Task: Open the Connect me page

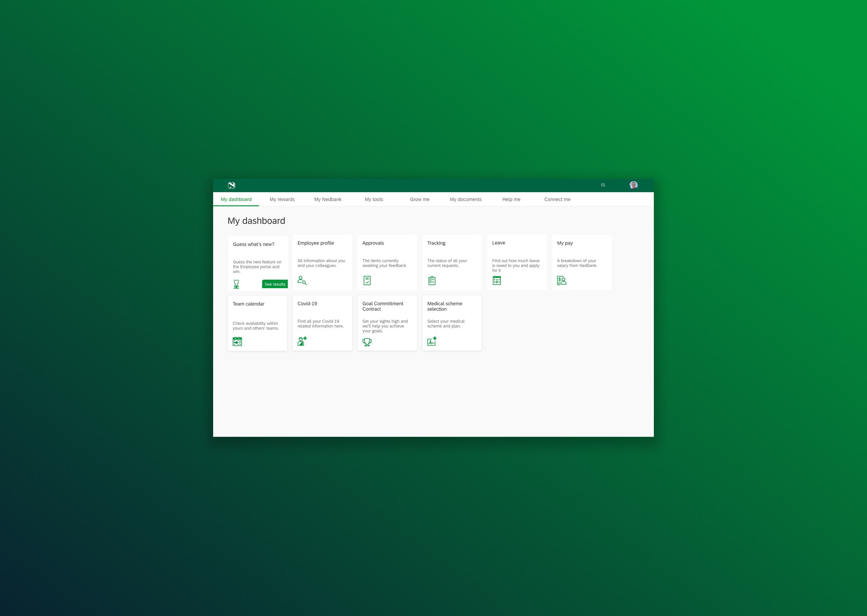Action: (x=557, y=199)
